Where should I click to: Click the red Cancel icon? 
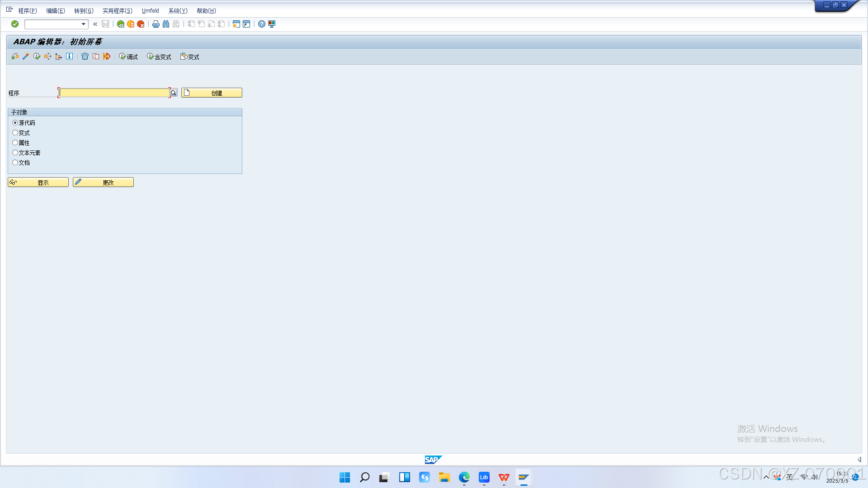pos(141,24)
